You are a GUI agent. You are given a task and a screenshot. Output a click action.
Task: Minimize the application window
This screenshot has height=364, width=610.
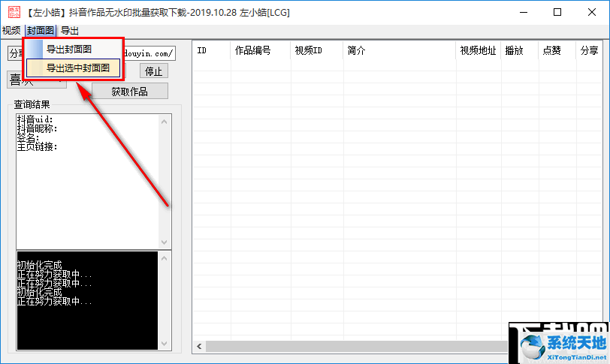[x=524, y=12]
